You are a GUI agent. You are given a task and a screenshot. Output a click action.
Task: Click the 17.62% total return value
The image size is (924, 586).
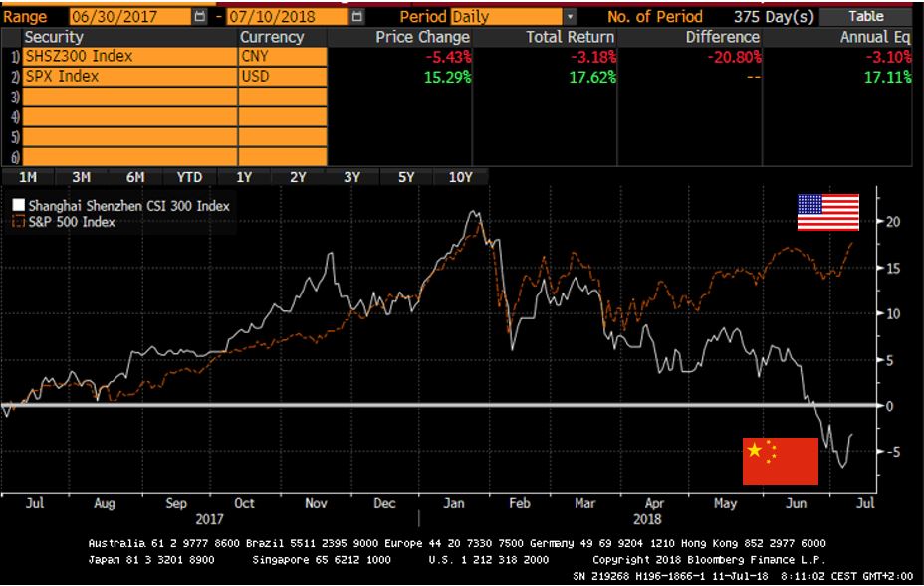(x=592, y=78)
